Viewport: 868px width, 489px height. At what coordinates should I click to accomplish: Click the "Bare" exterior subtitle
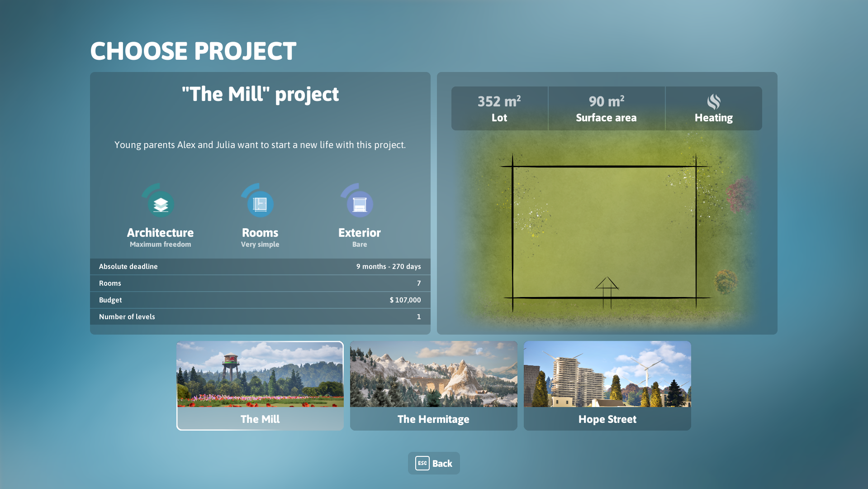[x=360, y=244]
